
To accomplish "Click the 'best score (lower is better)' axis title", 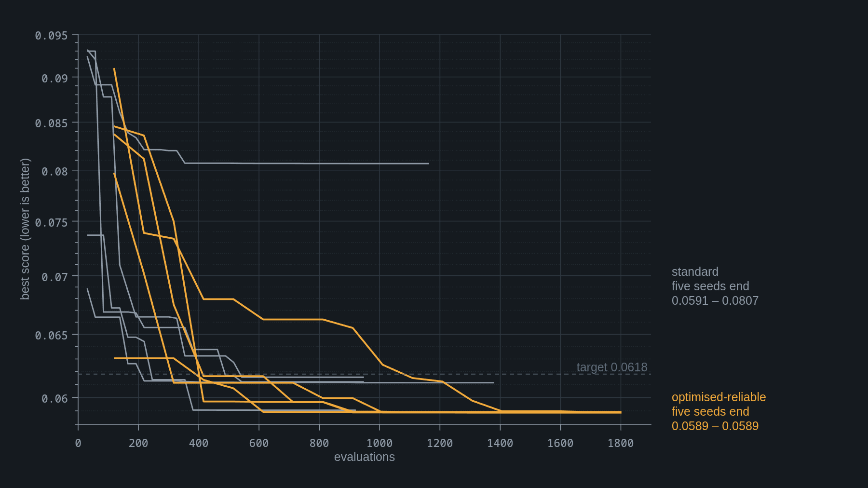I will click(25, 229).
